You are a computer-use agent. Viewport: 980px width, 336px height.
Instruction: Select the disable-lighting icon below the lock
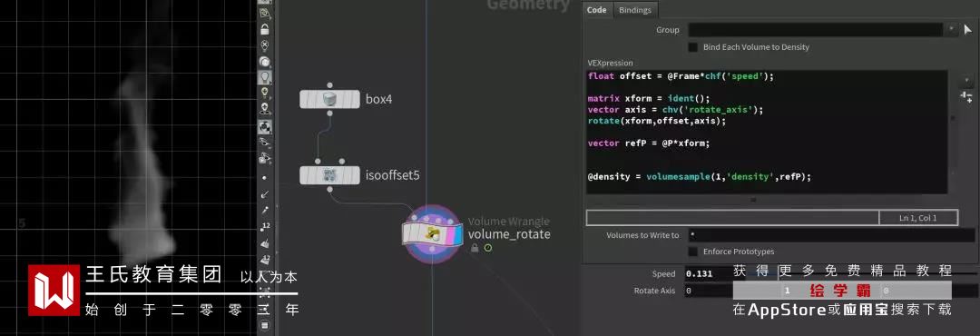click(265, 45)
